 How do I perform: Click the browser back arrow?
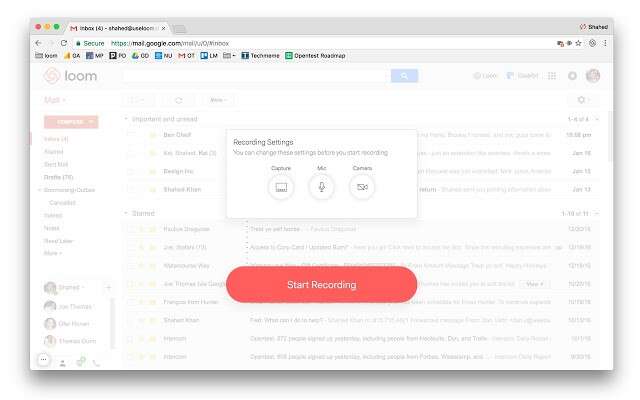point(38,43)
